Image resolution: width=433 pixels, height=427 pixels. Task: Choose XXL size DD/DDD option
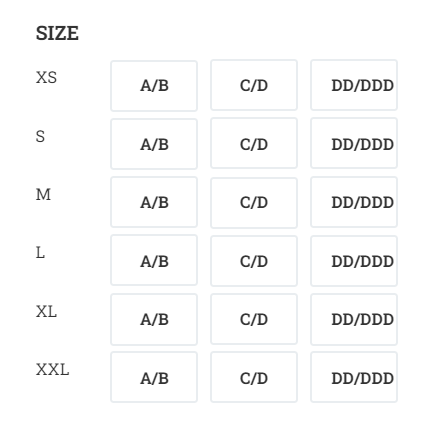point(354,378)
